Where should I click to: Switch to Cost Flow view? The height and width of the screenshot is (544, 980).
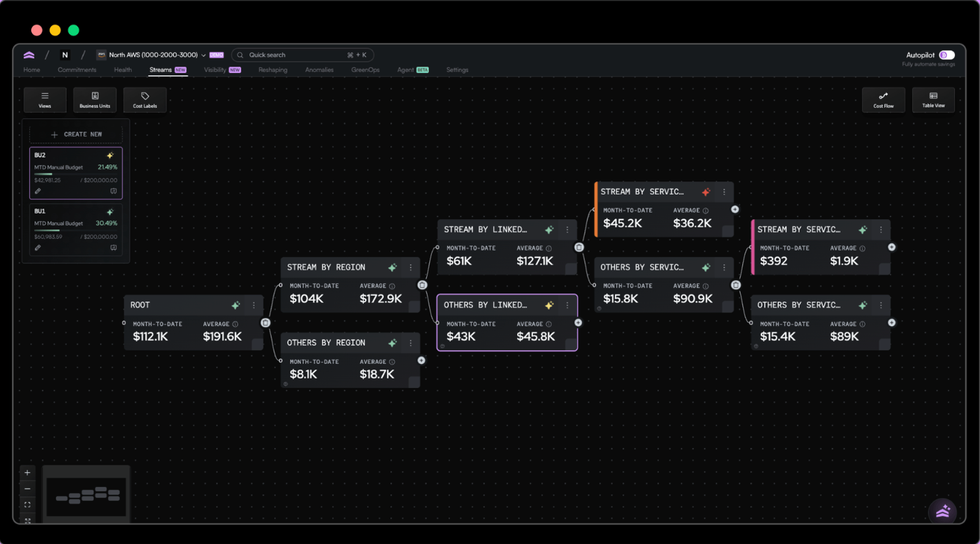[883, 100]
